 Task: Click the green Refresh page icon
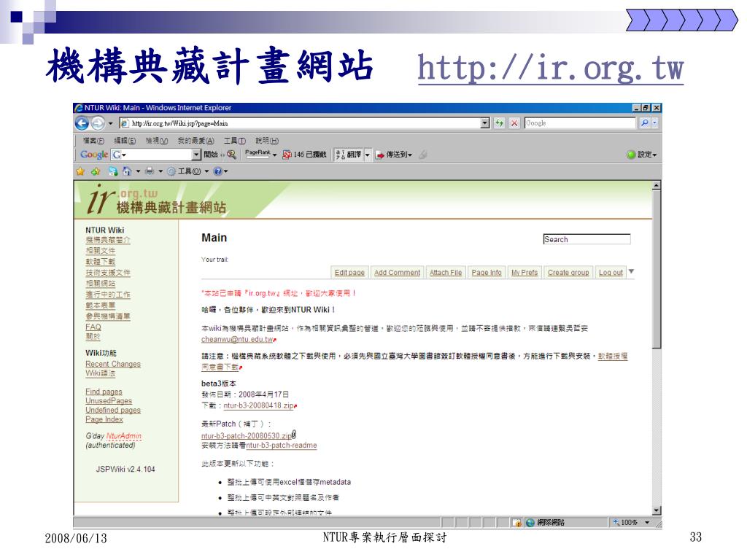[x=499, y=123]
